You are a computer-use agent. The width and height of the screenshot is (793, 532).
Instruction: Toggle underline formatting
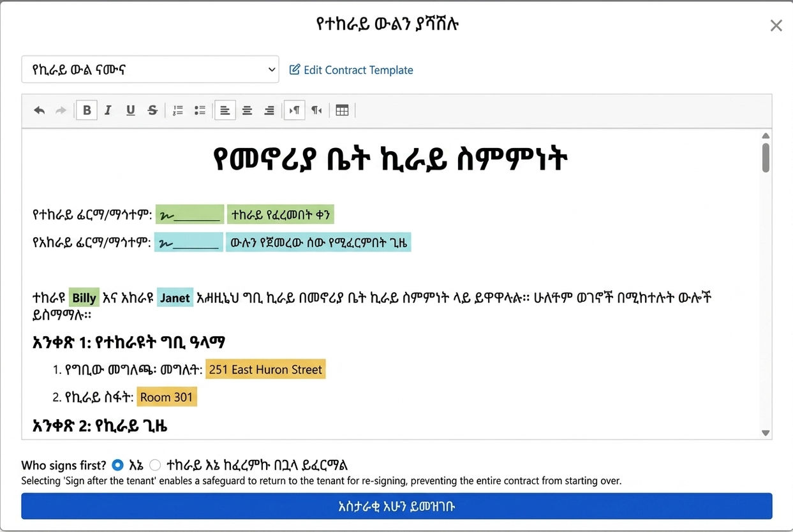(130, 110)
